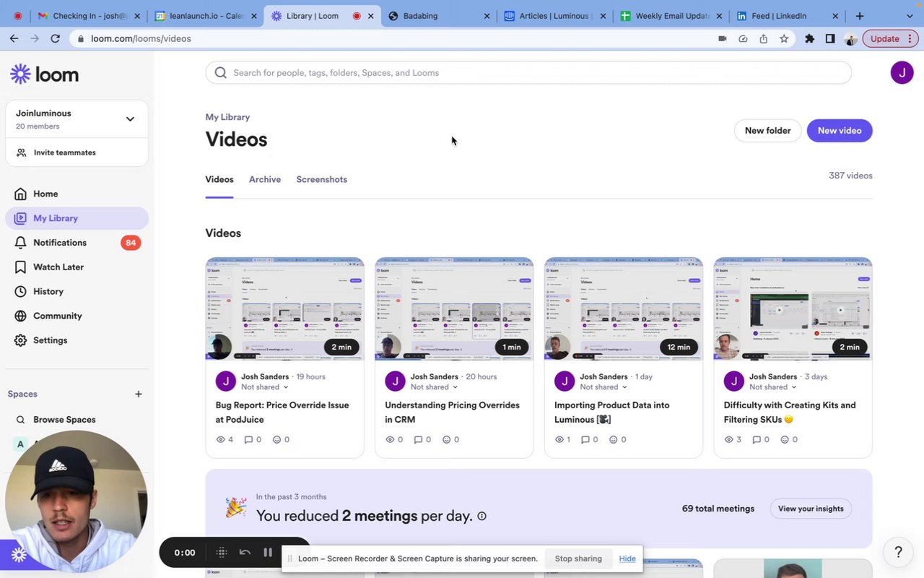Close the Badabing browser tab
The height and width of the screenshot is (578, 924).
(486, 16)
